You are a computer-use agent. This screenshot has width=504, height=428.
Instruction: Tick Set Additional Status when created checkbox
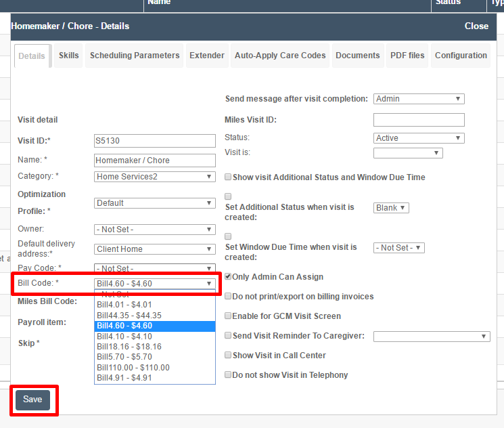pyautogui.click(x=228, y=196)
